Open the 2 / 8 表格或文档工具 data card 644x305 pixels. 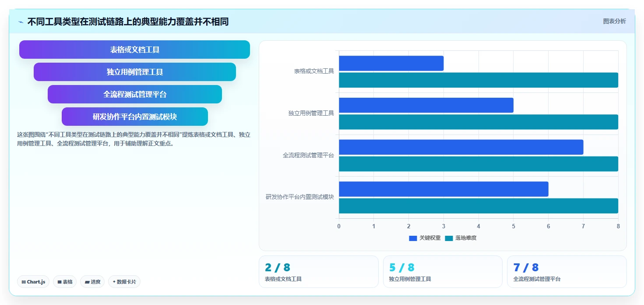point(319,272)
